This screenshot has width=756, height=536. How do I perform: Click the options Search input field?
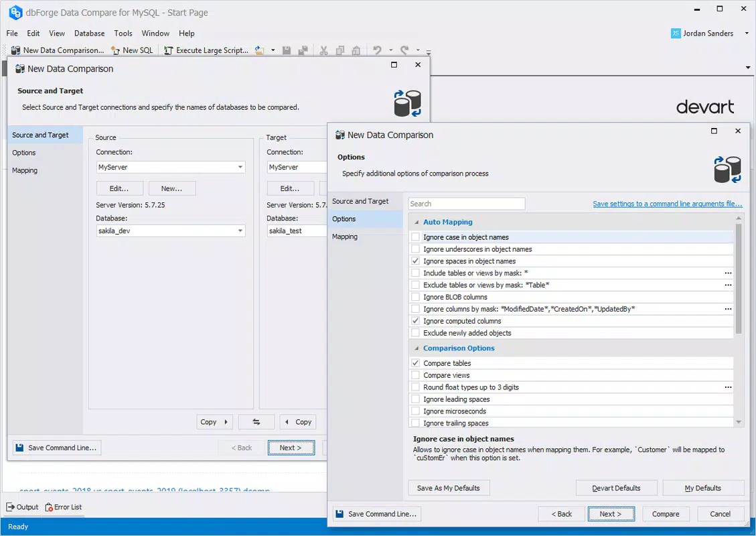click(x=467, y=204)
